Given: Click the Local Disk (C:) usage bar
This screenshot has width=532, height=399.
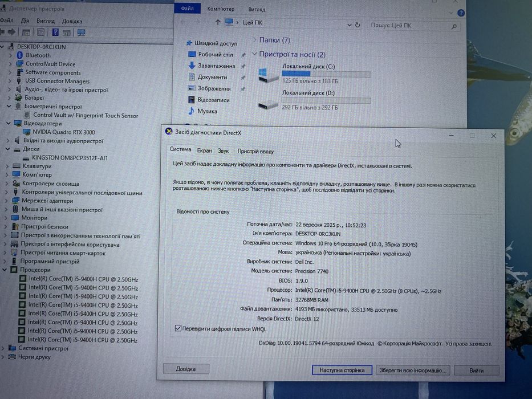Looking at the screenshot, I should click(x=326, y=74).
